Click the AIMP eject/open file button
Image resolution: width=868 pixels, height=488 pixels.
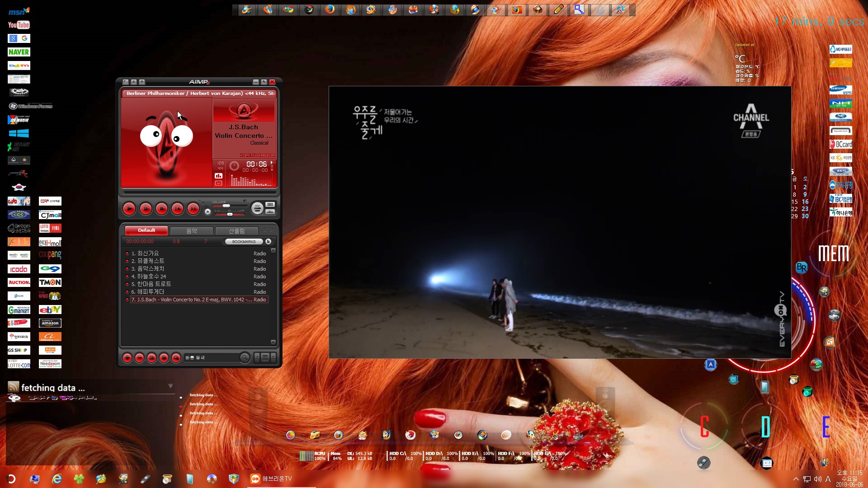point(208,211)
